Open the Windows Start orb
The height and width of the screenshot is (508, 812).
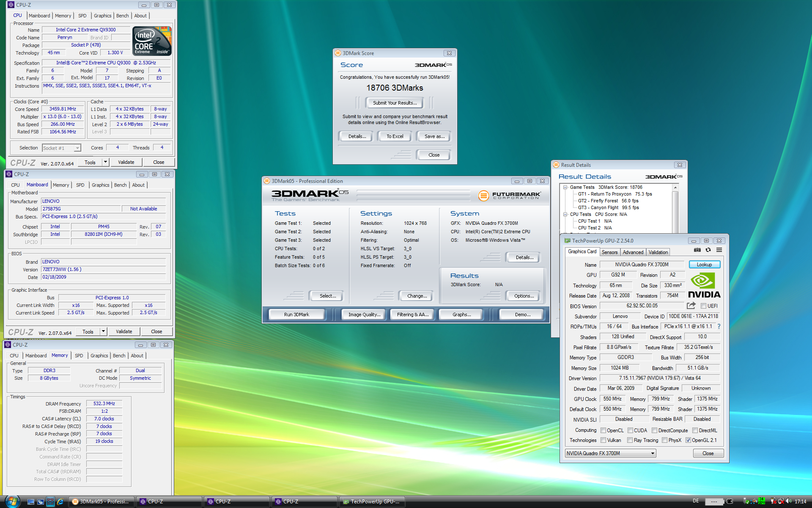12,502
